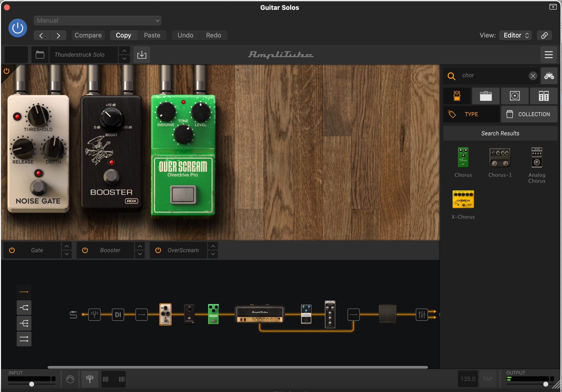Select the cabinet block in chain
Image resolution: width=562 pixels, height=392 pixels.
[387, 314]
